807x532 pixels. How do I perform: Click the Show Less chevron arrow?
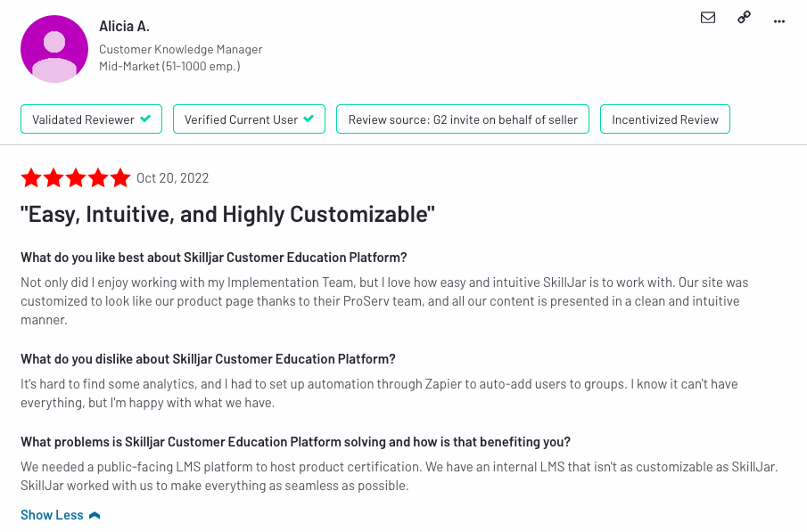tap(95, 516)
